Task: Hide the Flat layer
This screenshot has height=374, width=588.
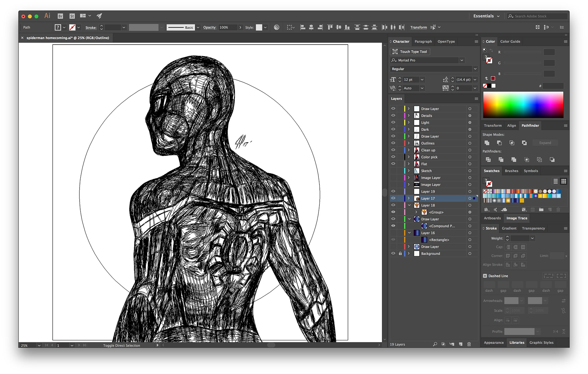Action: [x=393, y=164]
